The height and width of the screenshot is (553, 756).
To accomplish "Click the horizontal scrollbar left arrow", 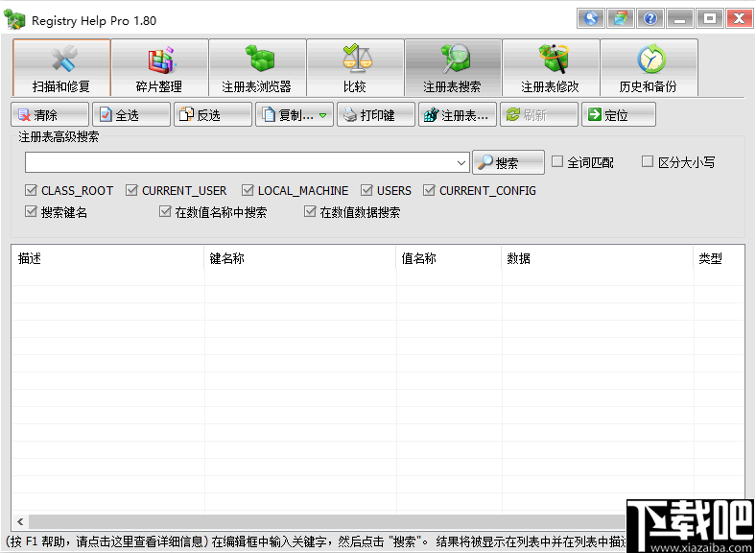I will point(20,521).
